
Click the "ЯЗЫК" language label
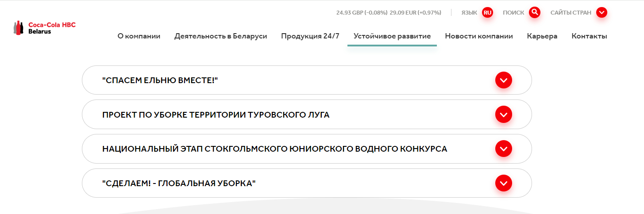click(x=469, y=13)
